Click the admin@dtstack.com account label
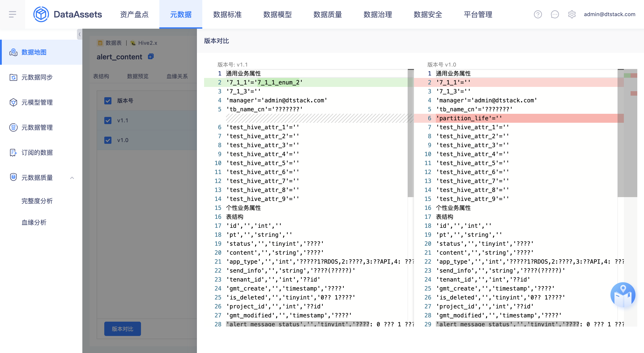 (610, 14)
